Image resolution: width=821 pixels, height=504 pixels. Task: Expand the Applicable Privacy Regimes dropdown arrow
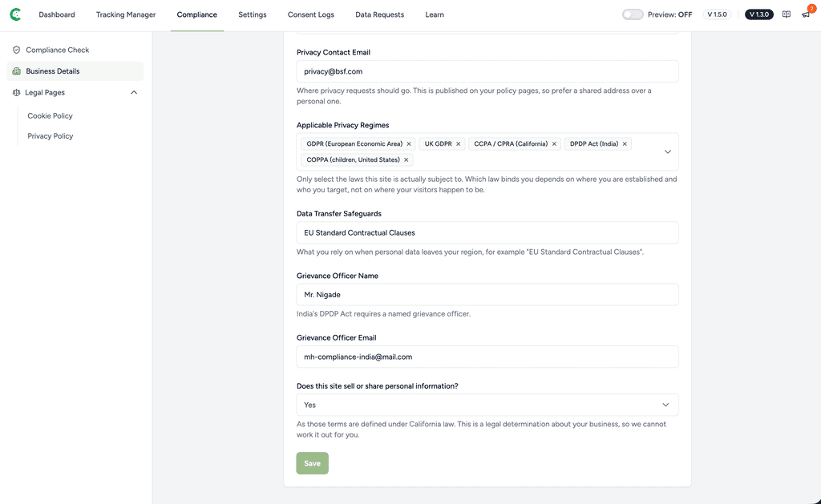[668, 151]
